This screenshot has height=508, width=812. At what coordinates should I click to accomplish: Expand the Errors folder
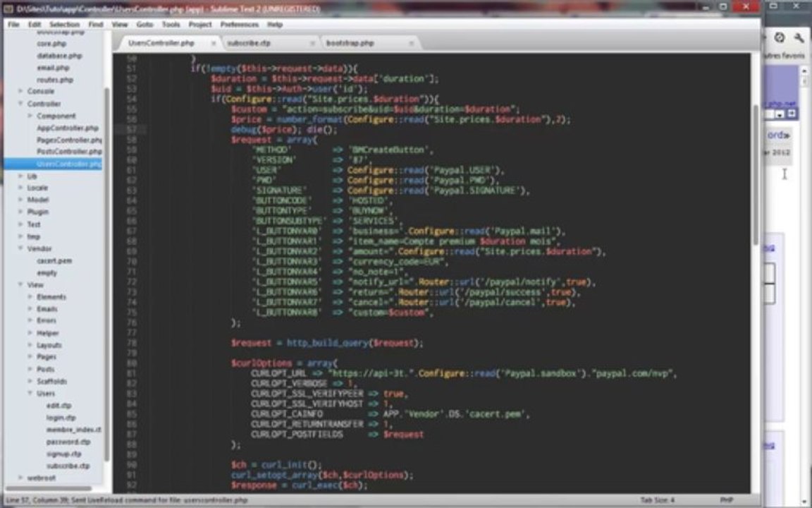(30, 320)
